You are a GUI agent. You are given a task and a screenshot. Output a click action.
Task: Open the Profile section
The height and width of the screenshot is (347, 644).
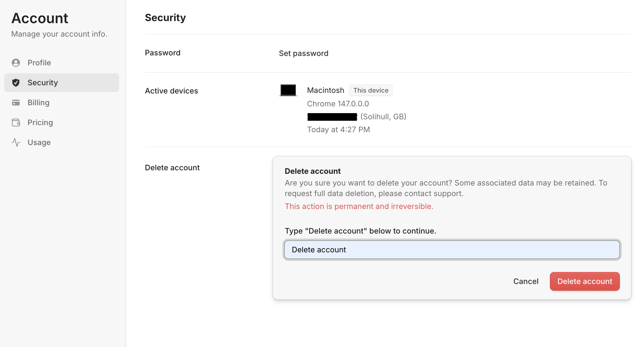click(x=39, y=63)
